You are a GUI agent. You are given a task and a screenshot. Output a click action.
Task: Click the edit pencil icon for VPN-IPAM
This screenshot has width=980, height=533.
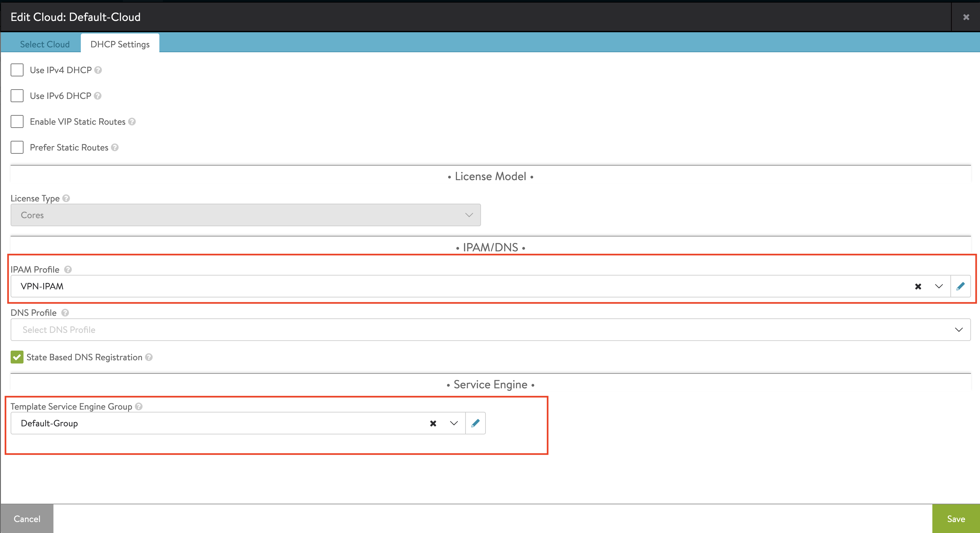click(960, 286)
